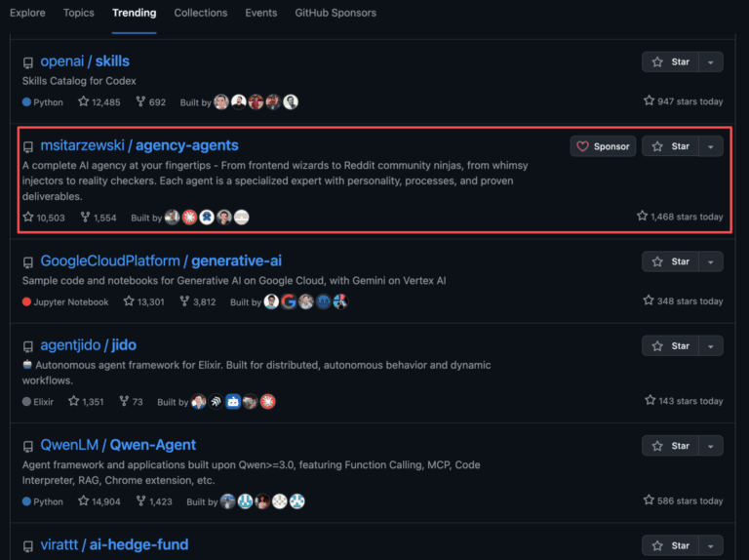Click '586 stars today' text
Image resolution: width=749 pixels, height=560 pixels.
[x=683, y=500]
